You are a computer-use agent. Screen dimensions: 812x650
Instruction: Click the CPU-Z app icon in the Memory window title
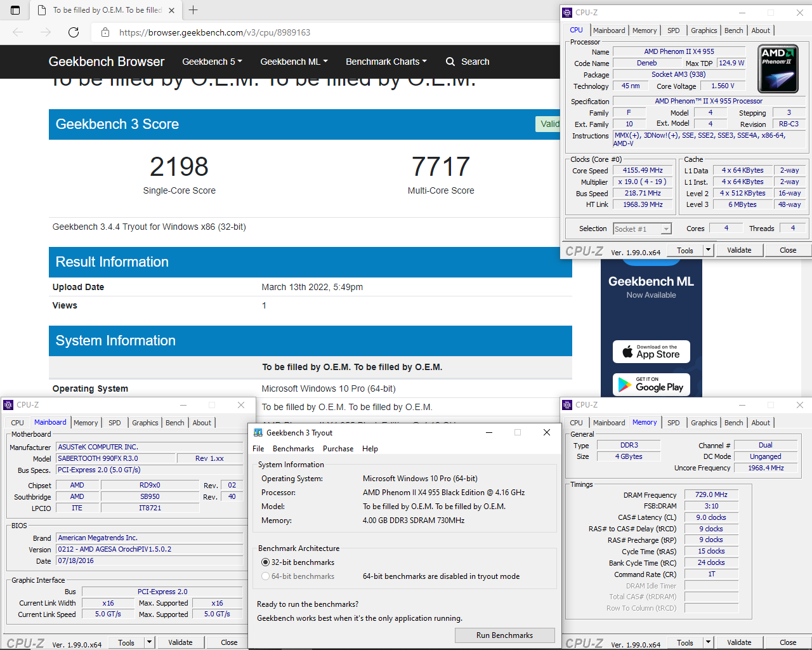tap(567, 405)
